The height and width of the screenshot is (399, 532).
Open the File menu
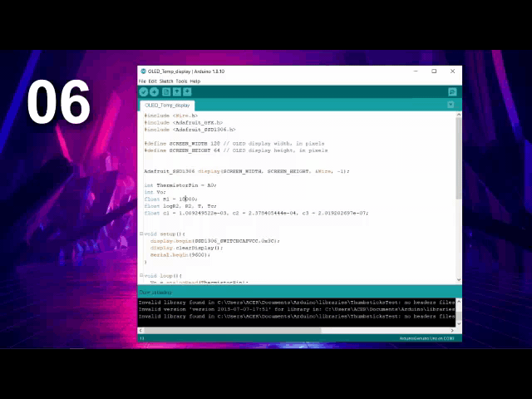pos(142,81)
